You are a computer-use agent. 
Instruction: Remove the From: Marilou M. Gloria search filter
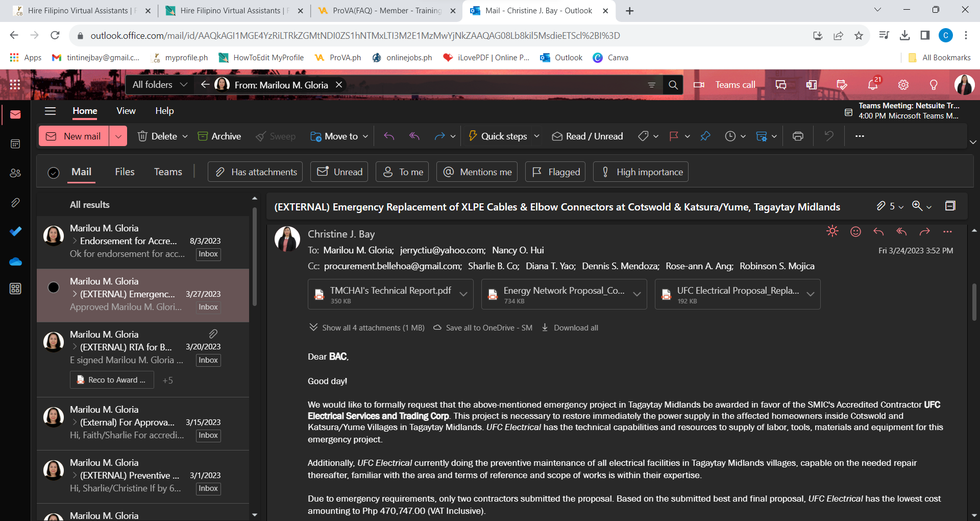[x=339, y=85]
